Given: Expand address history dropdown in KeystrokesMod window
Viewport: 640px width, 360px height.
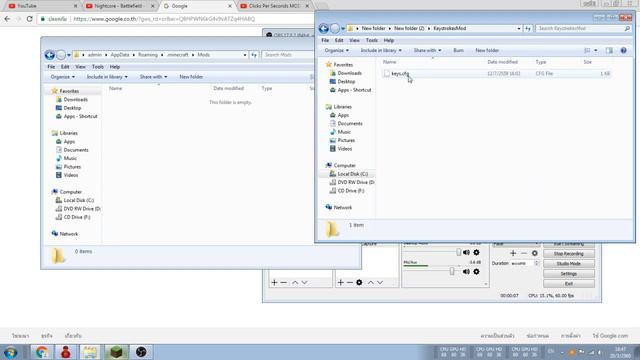Looking at the screenshot, I should (519, 29).
